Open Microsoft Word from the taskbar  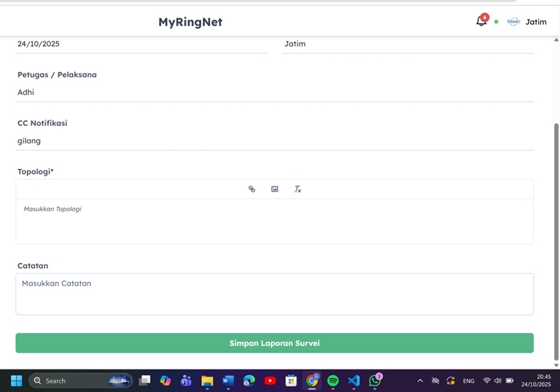(228, 380)
